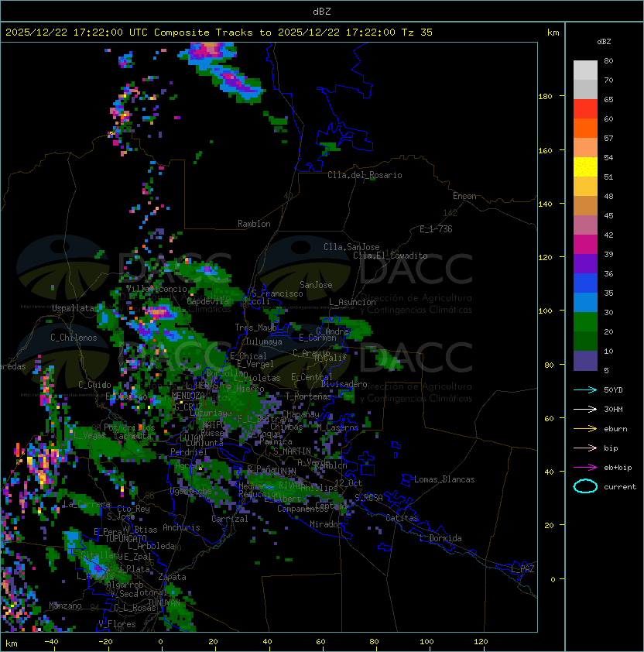Click the Clla.SanJose place label
This screenshot has width=644, height=652.
click(x=351, y=247)
